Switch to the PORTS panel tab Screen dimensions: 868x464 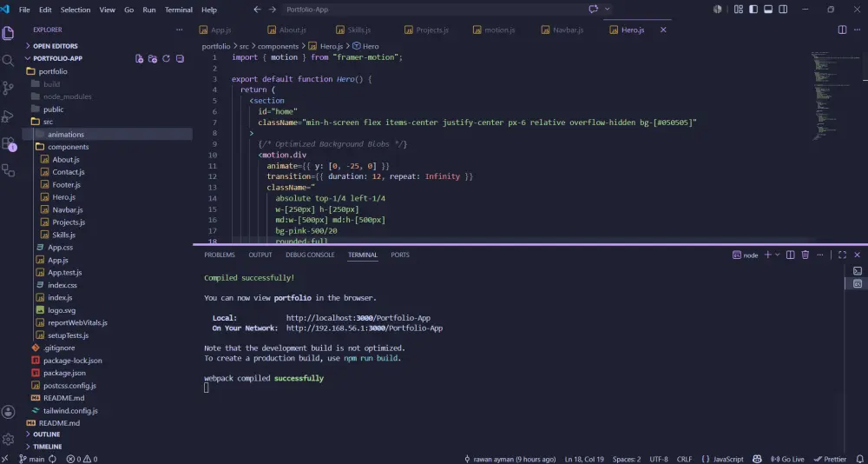coord(400,255)
